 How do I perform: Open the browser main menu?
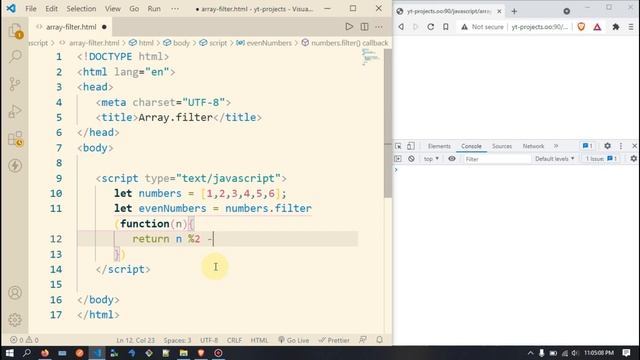pyautogui.click(x=631, y=27)
